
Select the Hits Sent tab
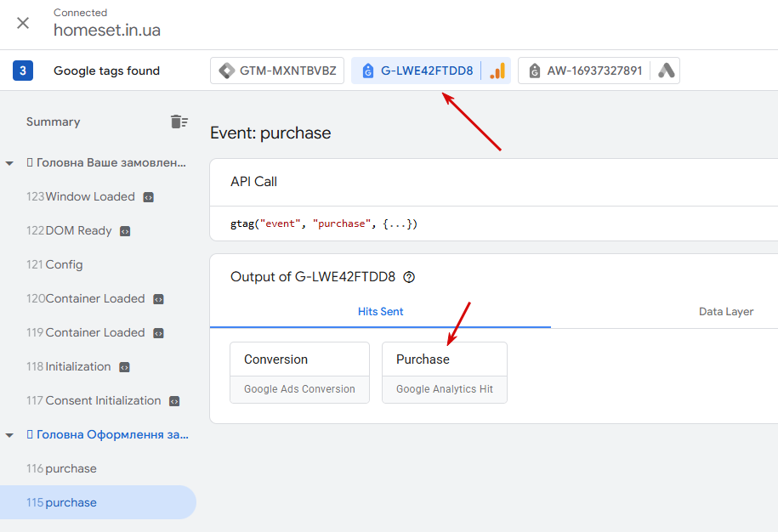pos(380,311)
